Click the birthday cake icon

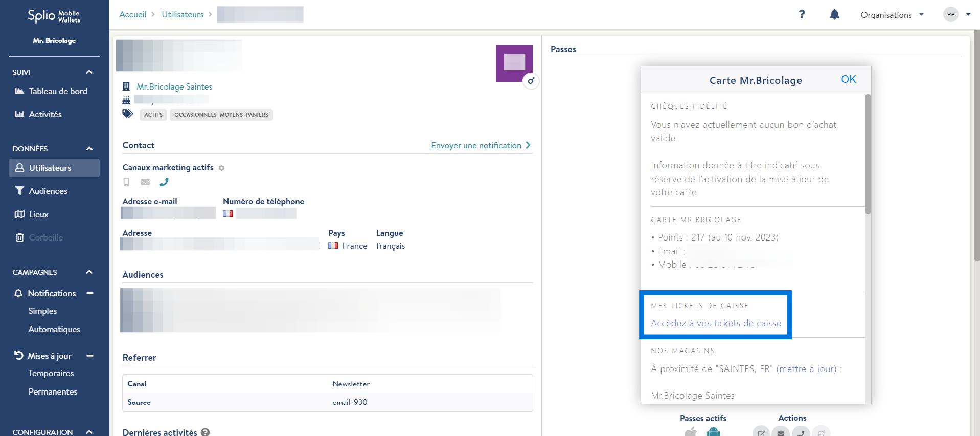(126, 100)
